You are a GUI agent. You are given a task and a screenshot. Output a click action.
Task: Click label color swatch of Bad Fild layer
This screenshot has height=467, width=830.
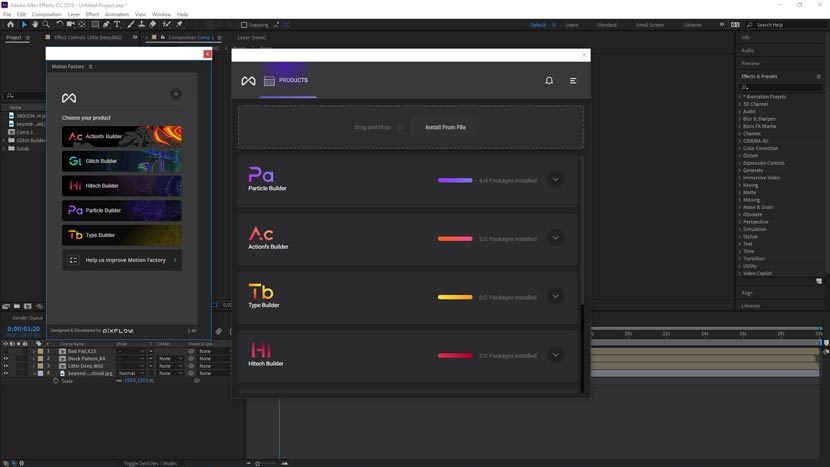point(40,351)
